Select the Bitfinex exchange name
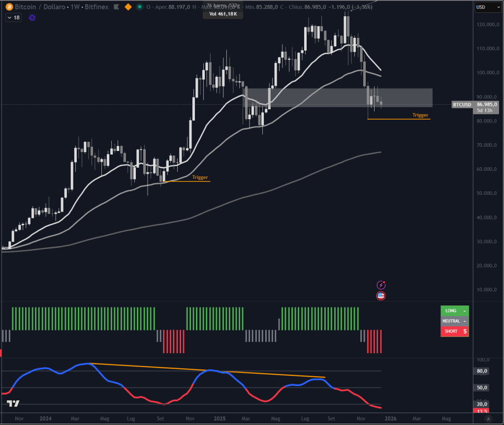 96,7
